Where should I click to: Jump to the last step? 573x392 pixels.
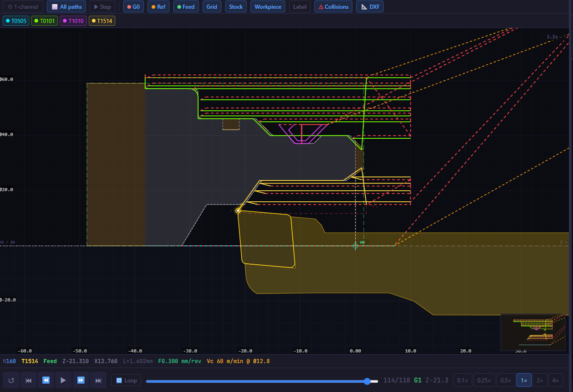click(98, 381)
